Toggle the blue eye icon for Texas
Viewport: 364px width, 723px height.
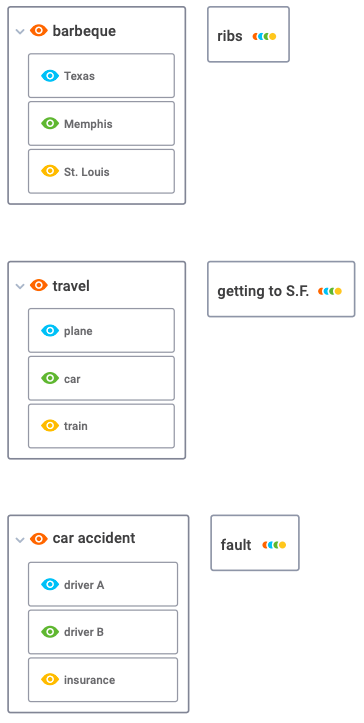(50, 76)
